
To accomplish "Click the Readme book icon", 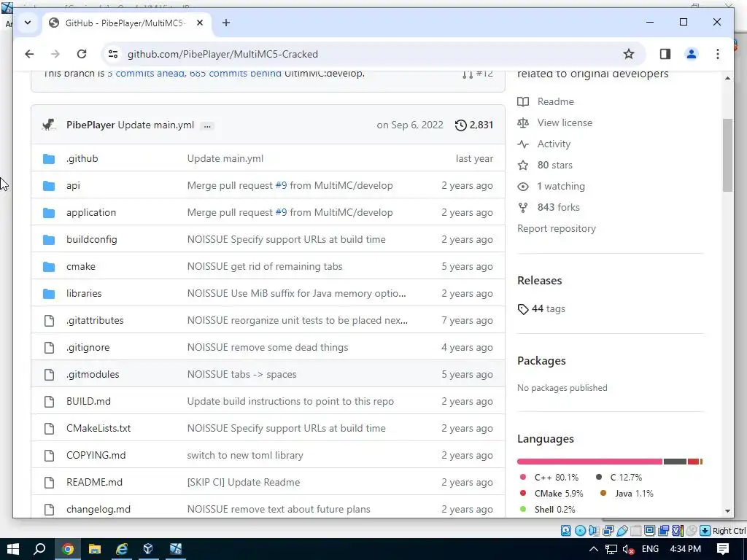I will [523, 102].
